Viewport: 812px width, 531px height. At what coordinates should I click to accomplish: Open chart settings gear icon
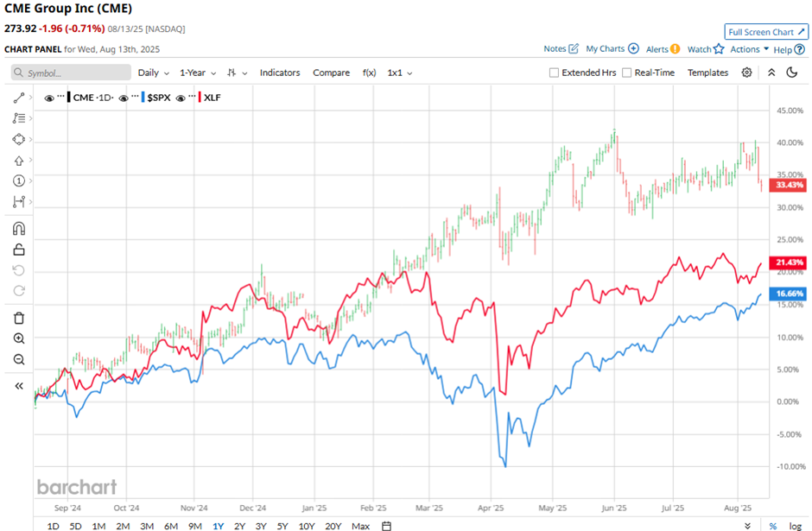(746, 73)
